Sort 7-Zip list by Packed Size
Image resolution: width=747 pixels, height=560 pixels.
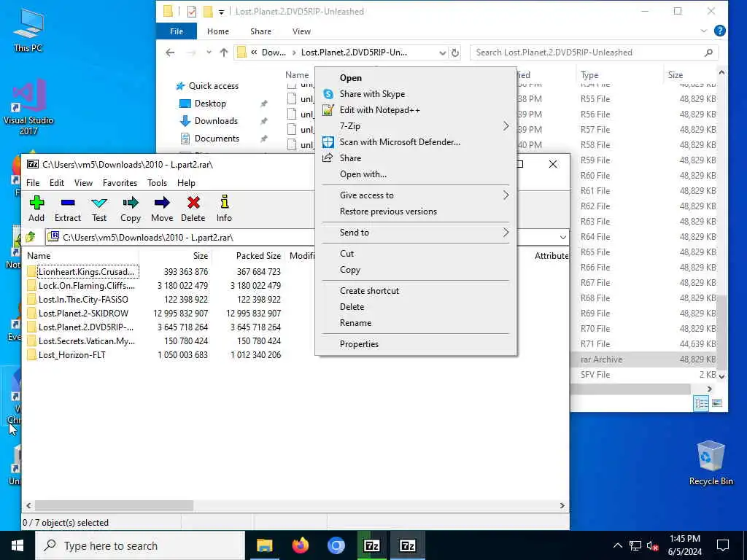coord(258,256)
